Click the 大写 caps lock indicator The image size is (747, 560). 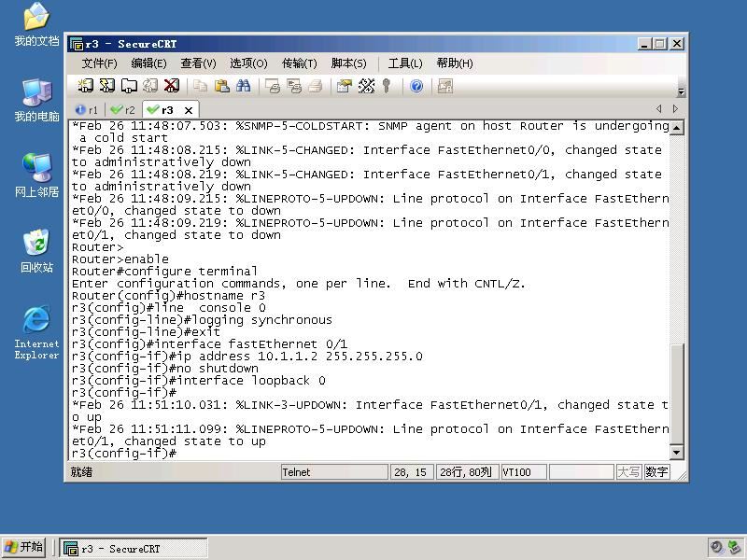628,472
